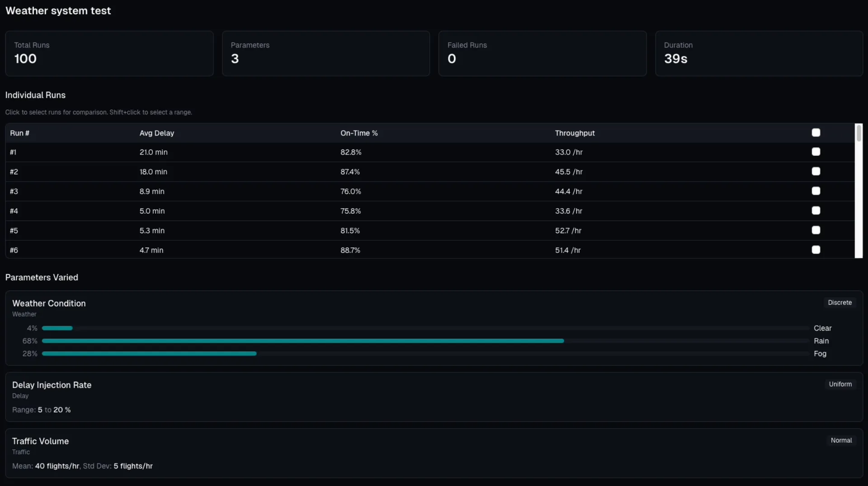
Task: Click the Clear weather condition label
Action: click(x=822, y=328)
